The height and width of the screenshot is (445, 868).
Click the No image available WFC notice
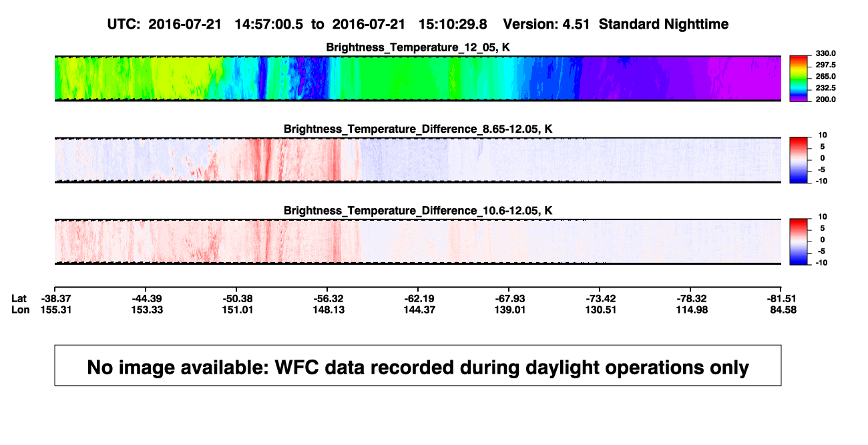tap(418, 366)
